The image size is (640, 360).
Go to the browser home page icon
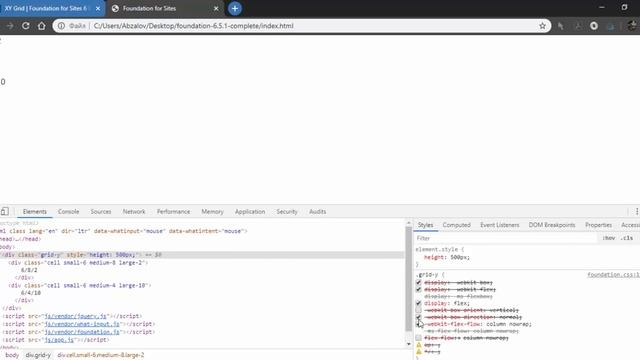42,26
